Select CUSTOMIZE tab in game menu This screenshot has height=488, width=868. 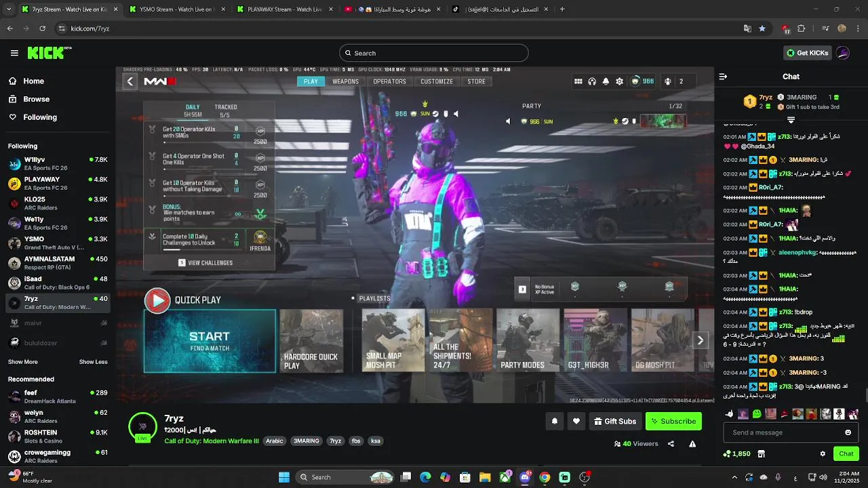point(437,81)
